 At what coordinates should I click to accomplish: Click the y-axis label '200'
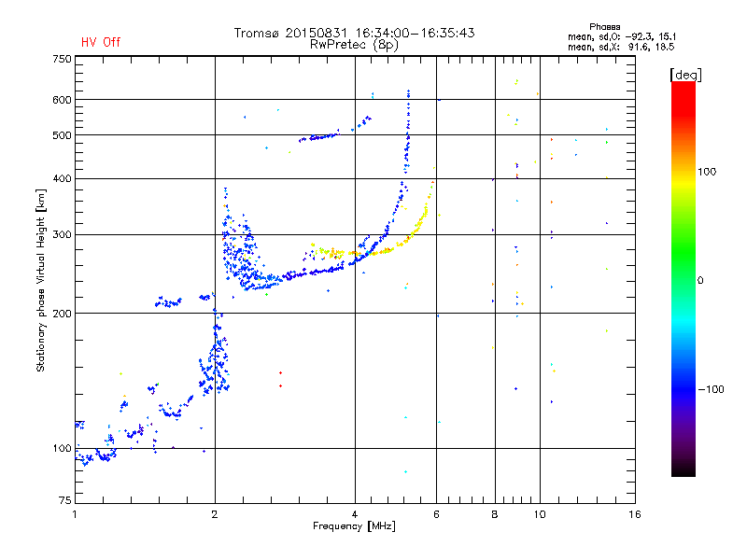point(62,314)
